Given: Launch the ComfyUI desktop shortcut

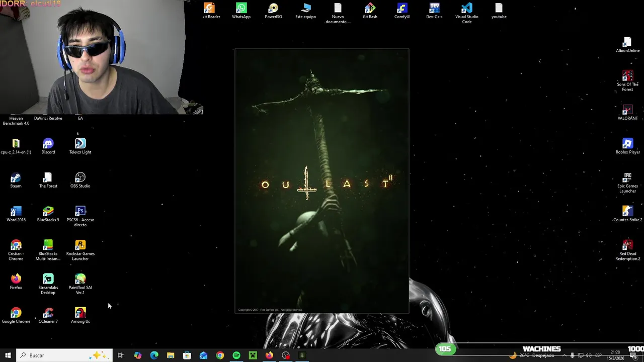Looking at the screenshot, I should [x=402, y=11].
